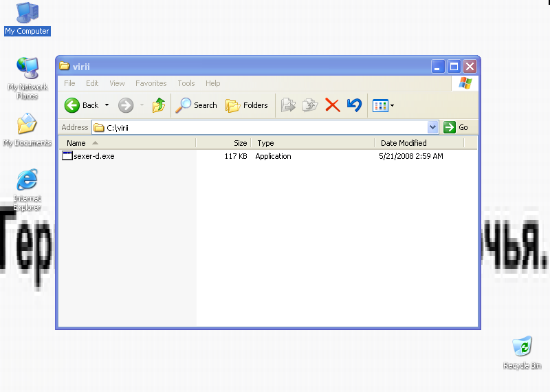Expand the Back history dropdown arrow

click(x=107, y=105)
